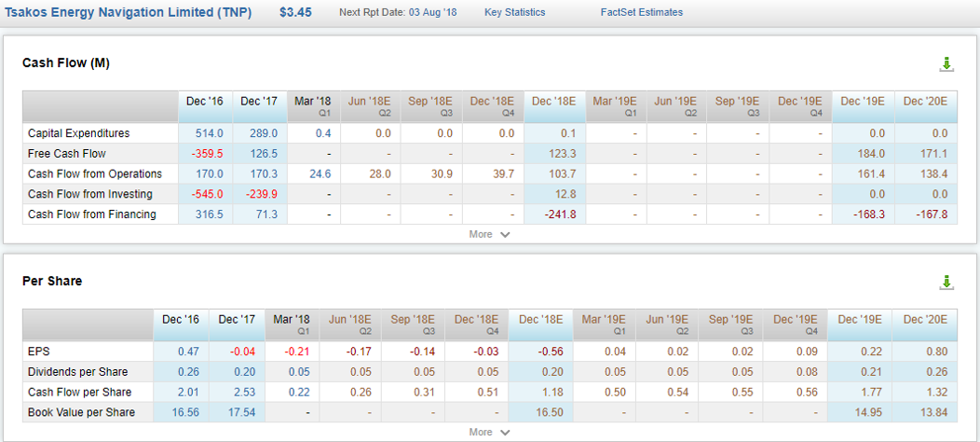Click Book Value per Share value 17.54

click(x=242, y=412)
